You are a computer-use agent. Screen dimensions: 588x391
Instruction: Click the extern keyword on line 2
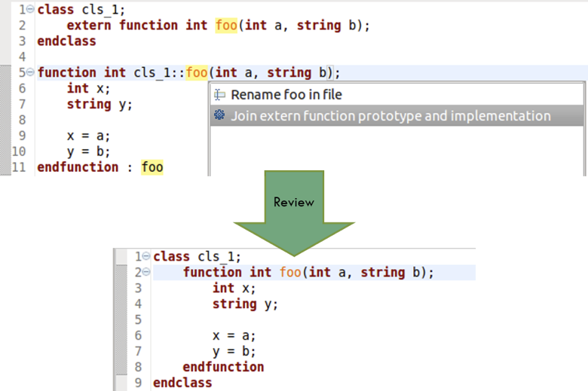point(89,26)
